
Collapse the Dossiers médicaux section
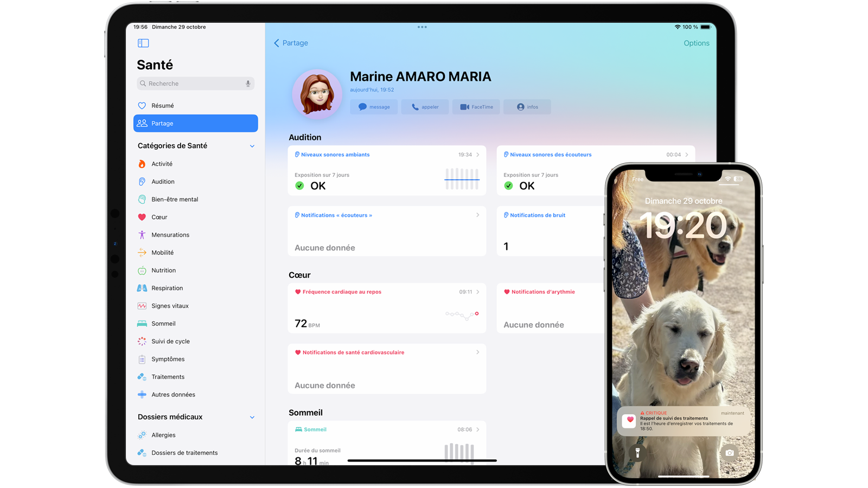252,417
